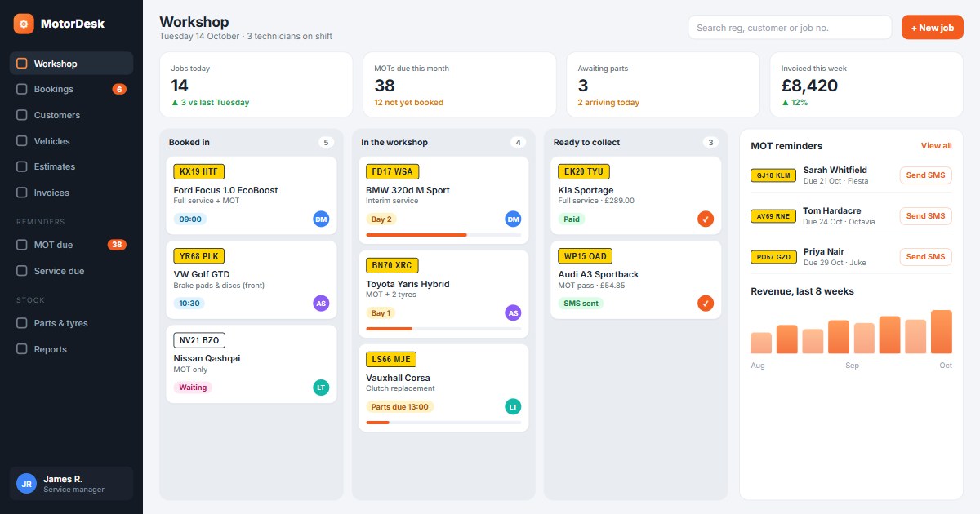Open the Nissan Qashqai job

tap(252, 364)
